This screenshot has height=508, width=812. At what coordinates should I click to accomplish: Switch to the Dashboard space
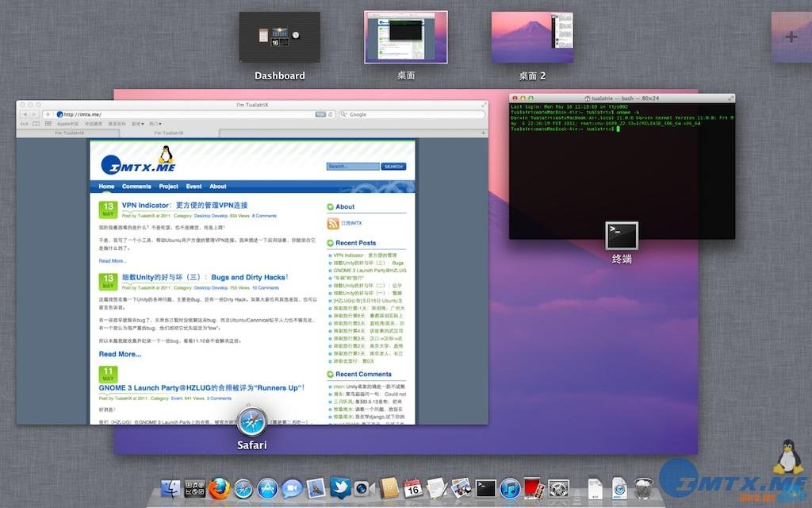280,37
